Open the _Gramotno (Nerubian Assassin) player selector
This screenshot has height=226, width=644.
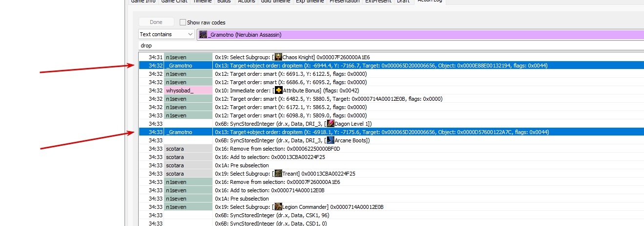coord(420,34)
